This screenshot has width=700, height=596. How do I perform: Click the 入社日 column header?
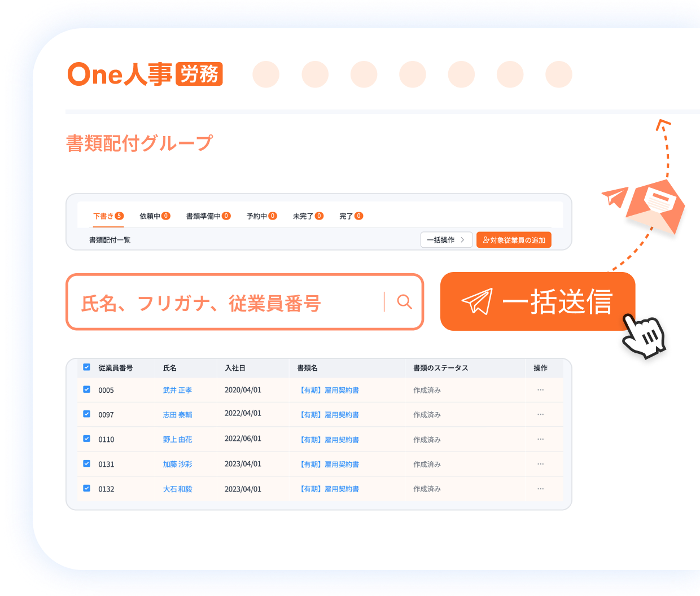[235, 368]
